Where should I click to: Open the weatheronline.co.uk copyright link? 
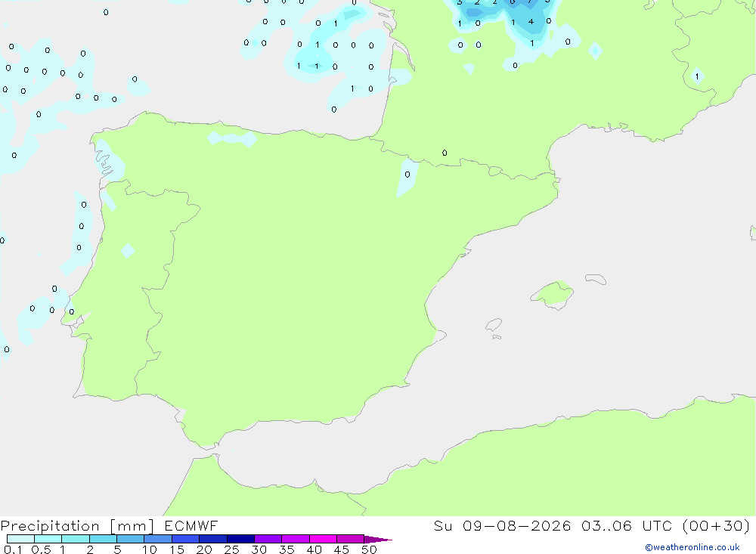692,547
